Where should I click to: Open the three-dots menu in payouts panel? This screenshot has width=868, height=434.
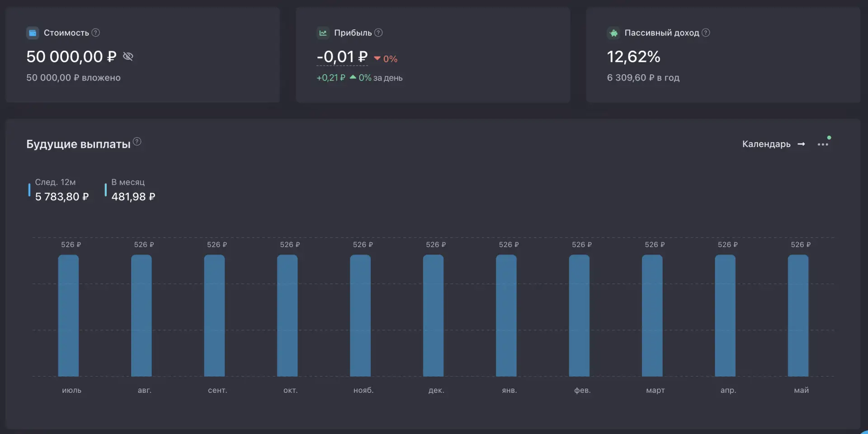[823, 144]
